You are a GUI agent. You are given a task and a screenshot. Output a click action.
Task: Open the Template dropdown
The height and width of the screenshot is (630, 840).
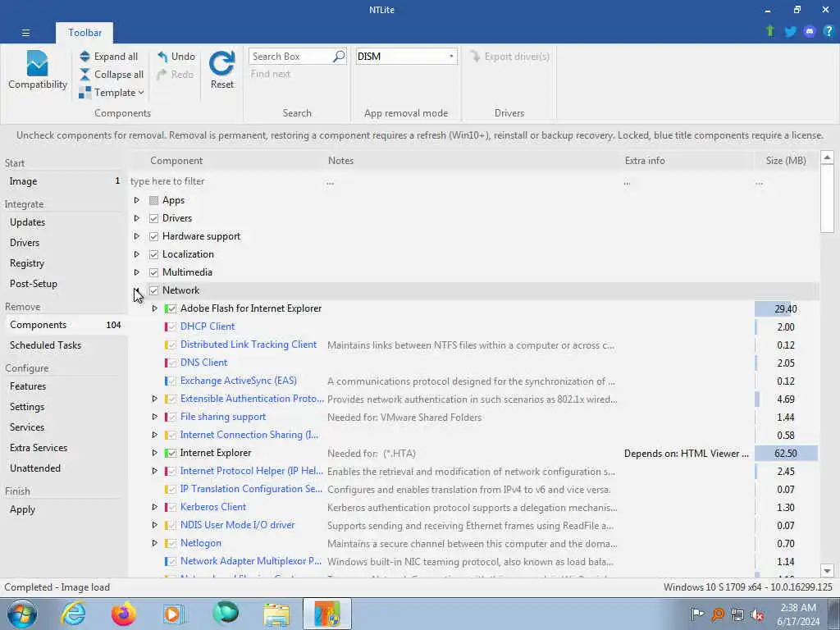(x=112, y=92)
